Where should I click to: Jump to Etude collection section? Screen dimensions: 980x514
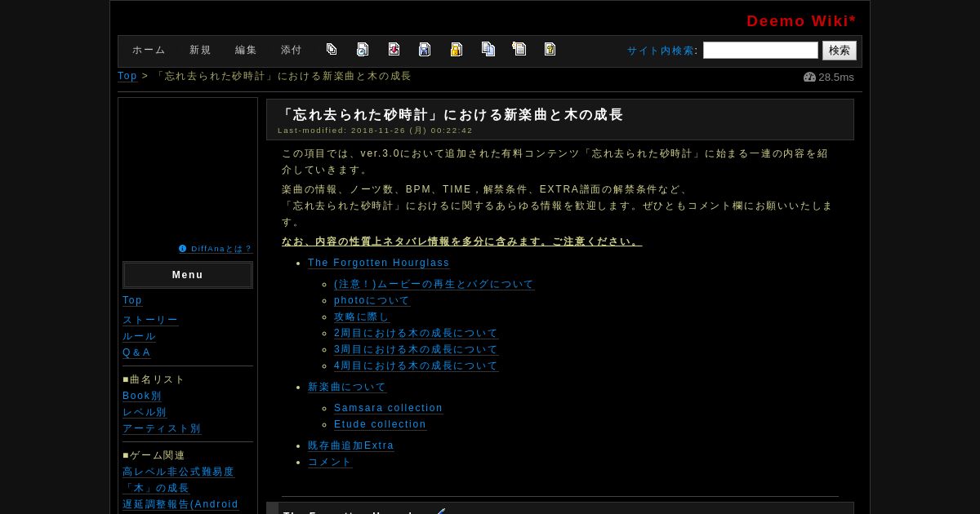[x=381, y=424]
